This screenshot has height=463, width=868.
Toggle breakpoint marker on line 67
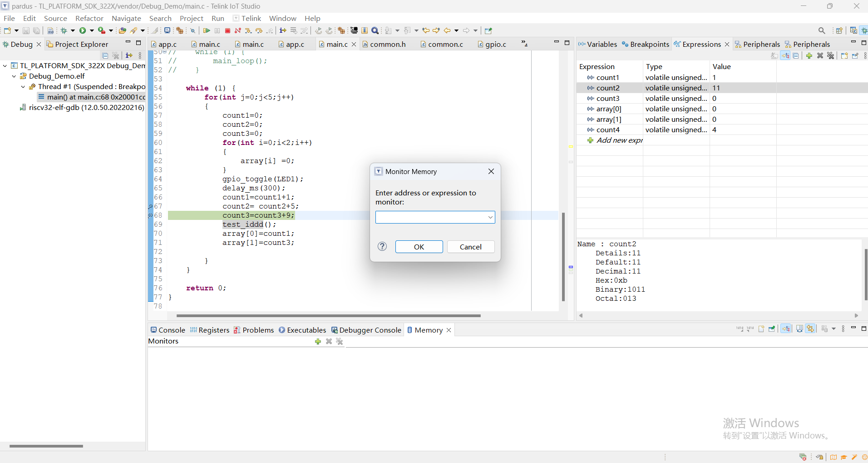point(150,206)
